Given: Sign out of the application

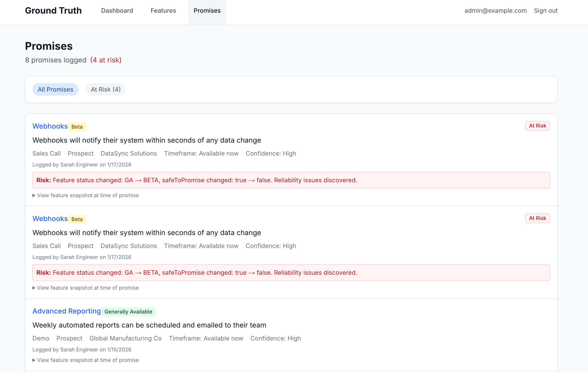Looking at the screenshot, I should (x=545, y=11).
